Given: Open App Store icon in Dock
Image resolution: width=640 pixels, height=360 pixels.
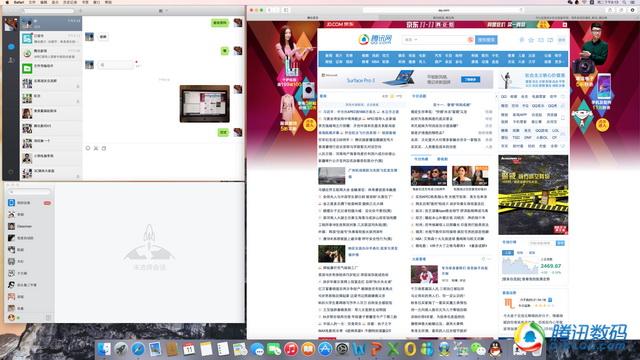Looking at the screenshot, I should point(325,349).
